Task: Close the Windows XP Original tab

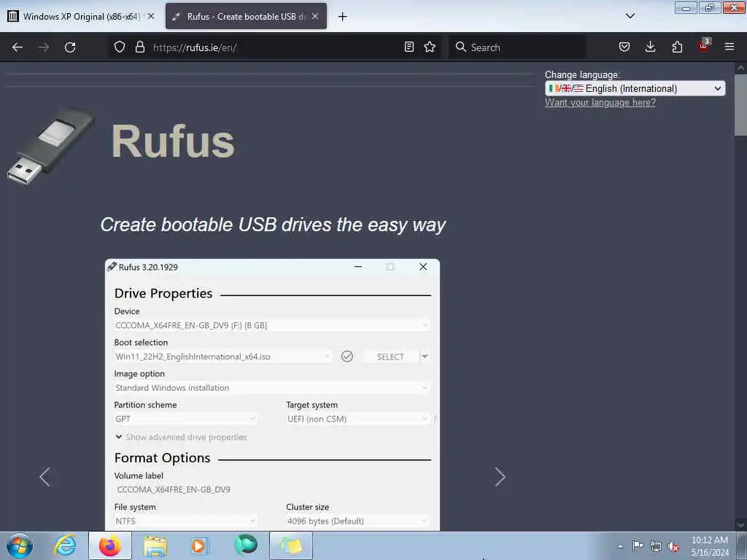Action: click(151, 16)
